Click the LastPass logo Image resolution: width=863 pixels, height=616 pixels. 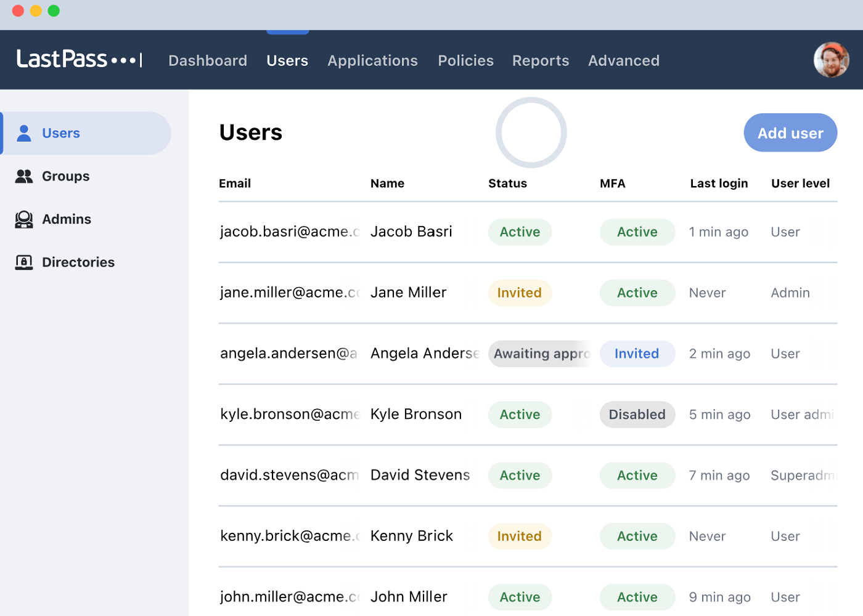79,59
